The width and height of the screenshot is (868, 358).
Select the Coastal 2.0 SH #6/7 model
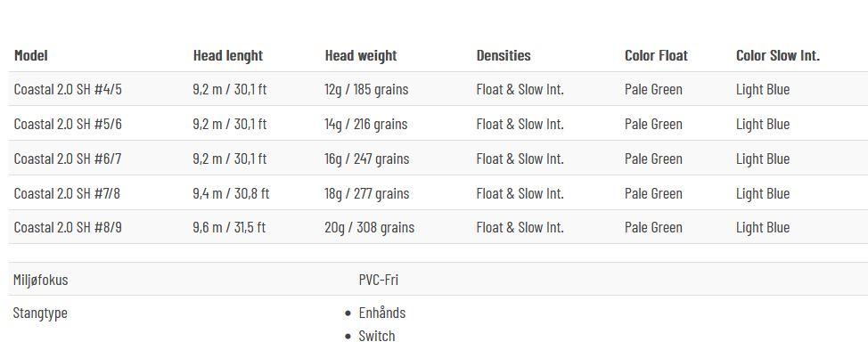coord(68,159)
